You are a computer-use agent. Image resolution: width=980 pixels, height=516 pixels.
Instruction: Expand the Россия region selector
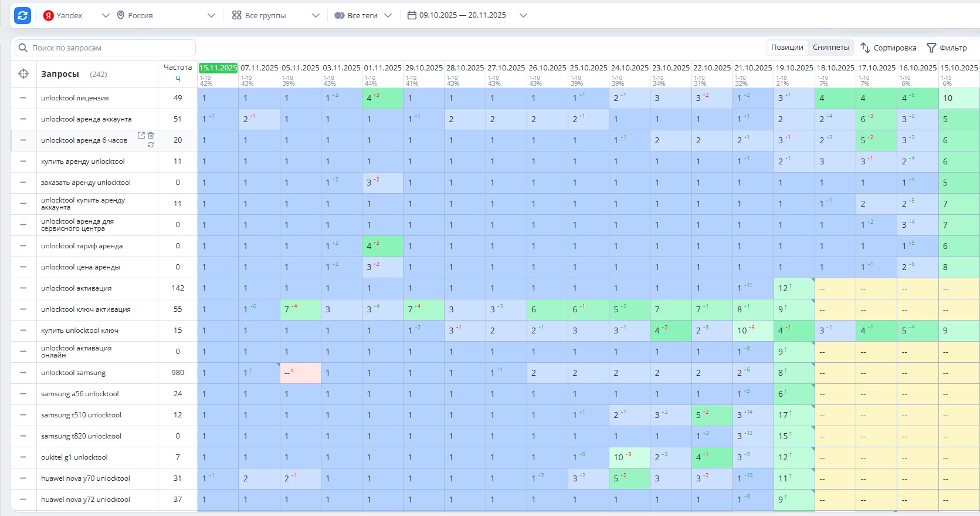coord(166,16)
